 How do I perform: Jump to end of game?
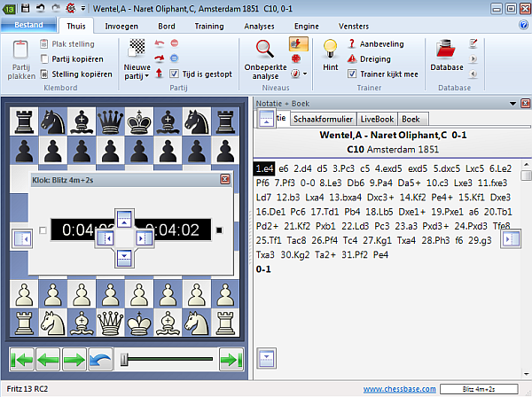231,359
